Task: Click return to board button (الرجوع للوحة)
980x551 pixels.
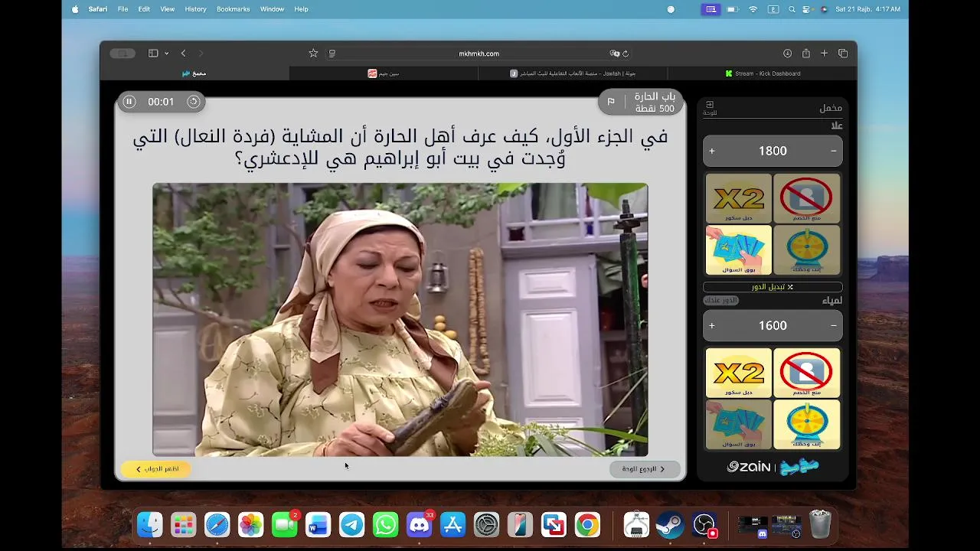Action: point(645,469)
